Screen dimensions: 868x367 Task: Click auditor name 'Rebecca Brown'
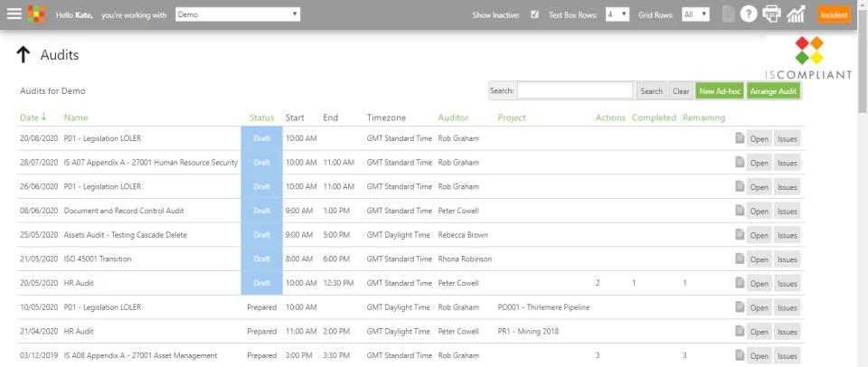463,235
